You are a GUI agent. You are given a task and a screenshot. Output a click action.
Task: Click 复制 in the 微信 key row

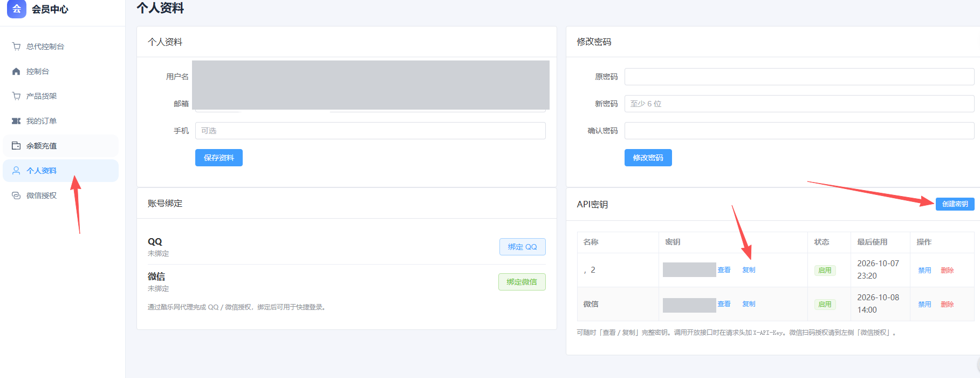[x=749, y=304]
